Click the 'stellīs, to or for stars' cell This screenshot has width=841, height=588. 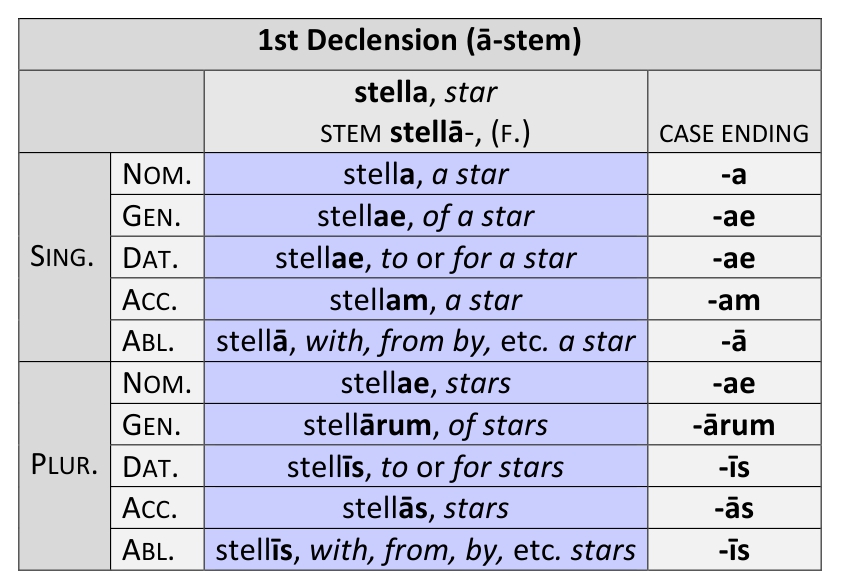point(426,467)
